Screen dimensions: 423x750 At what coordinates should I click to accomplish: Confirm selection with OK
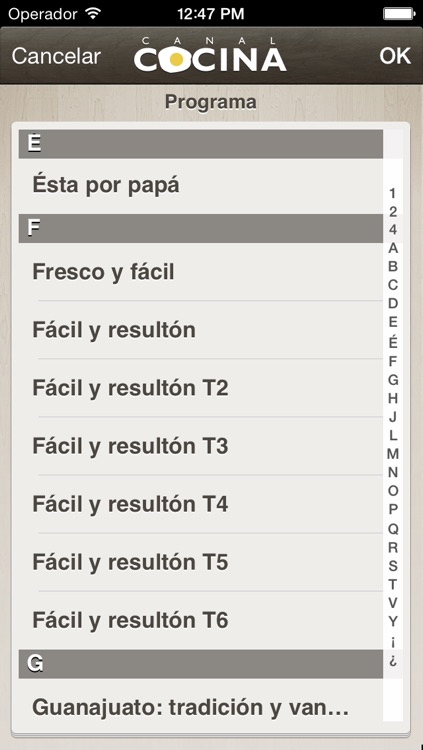click(395, 56)
